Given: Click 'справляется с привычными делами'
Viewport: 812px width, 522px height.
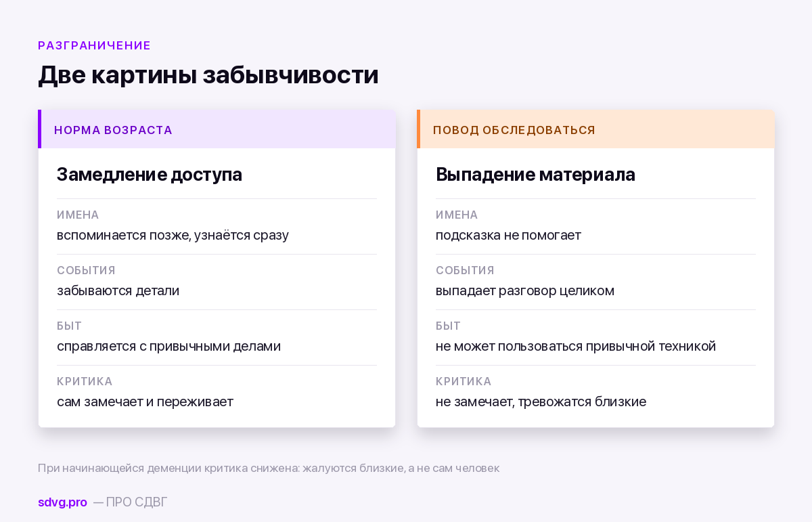Looking at the screenshot, I should tap(168, 347).
